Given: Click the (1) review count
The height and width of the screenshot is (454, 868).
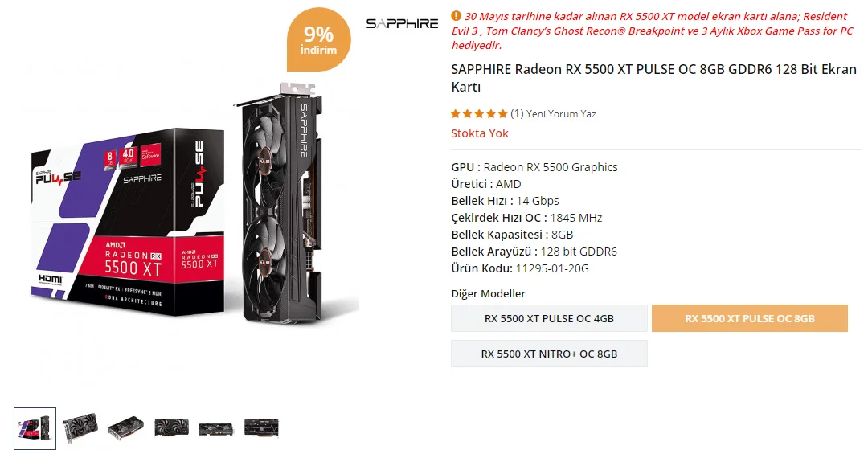Looking at the screenshot, I should (517, 114).
